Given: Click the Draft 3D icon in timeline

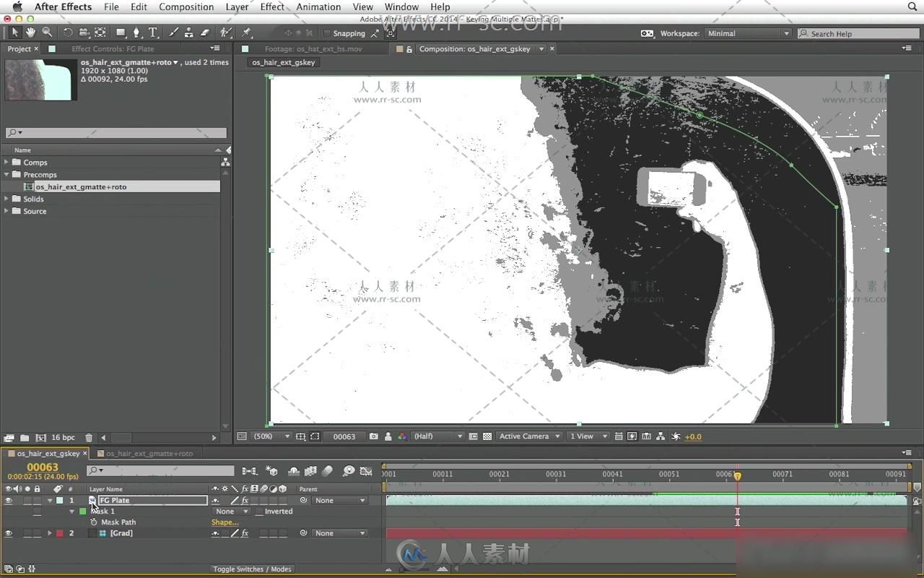Looking at the screenshot, I should [271, 471].
